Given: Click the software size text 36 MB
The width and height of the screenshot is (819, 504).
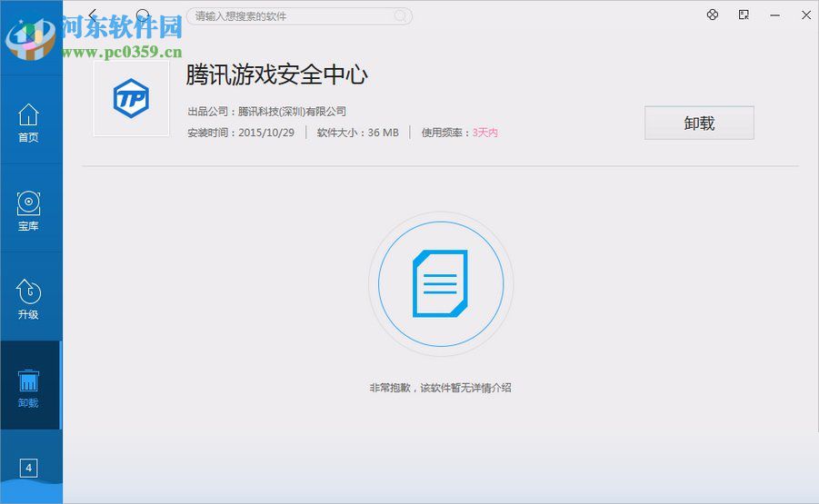Looking at the screenshot, I should click(x=384, y=133).
